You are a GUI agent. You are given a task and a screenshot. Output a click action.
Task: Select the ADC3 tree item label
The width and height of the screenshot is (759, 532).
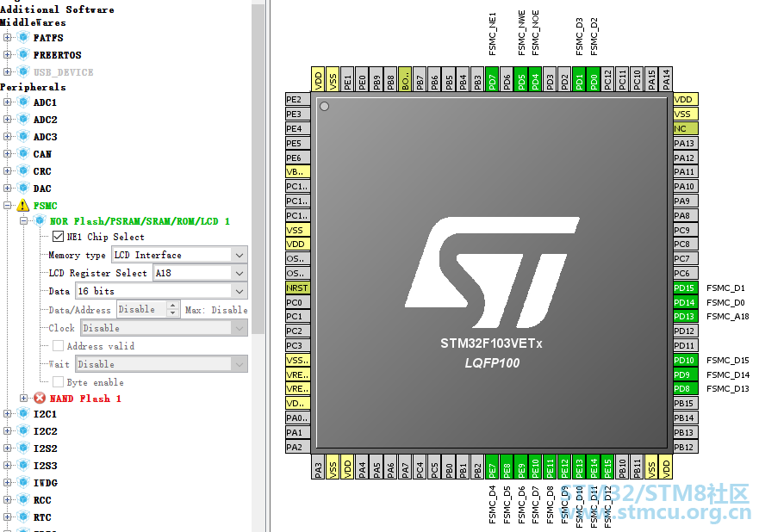[46, 137]
